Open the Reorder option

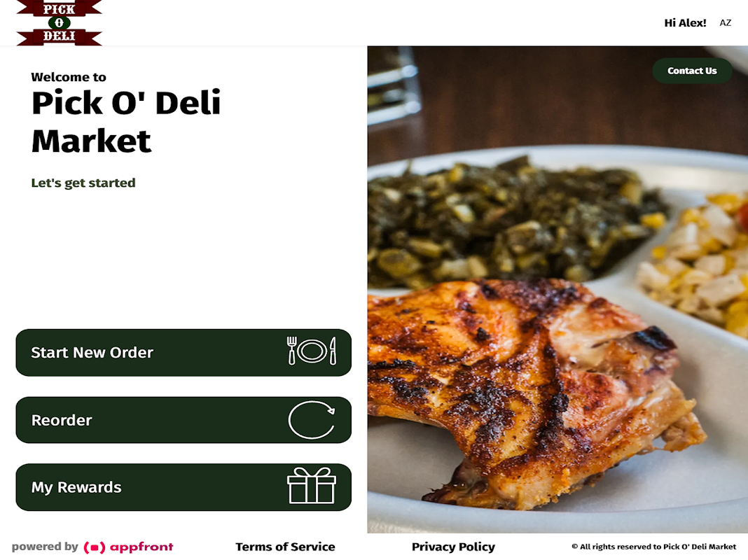pos(183,420)
